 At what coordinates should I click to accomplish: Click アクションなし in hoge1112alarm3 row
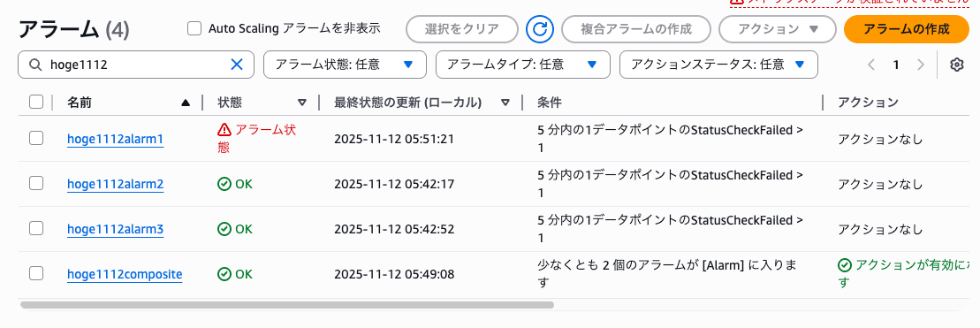pyautogui.click(x=881, y=229)
